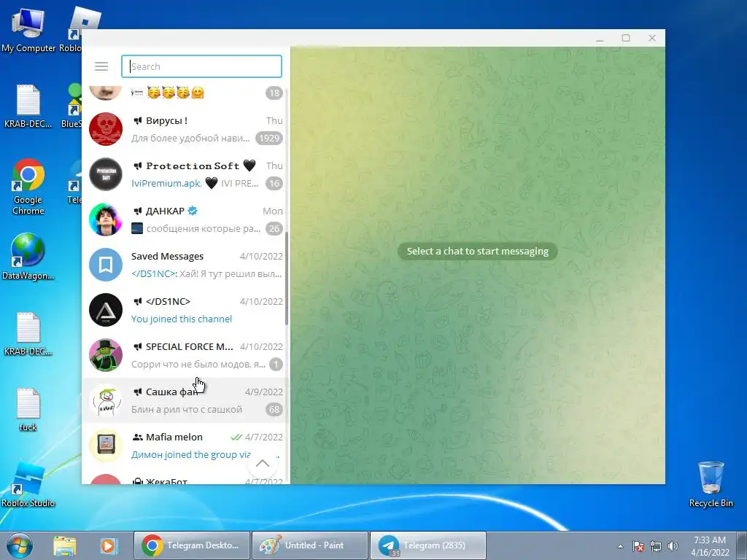Click the 1 unread badge on SPECIAL FORCE
This screenshot has width=747, height=560.
[276, 365]
